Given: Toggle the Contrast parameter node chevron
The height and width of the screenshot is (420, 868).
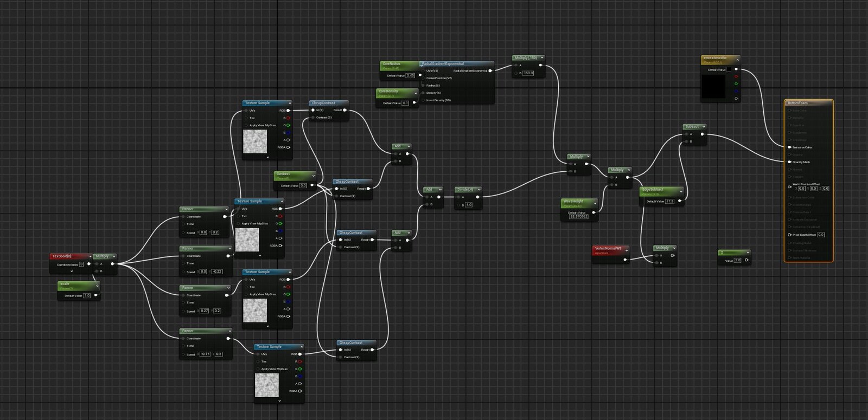Looking at the screenshot, I should tap(313, 175).
